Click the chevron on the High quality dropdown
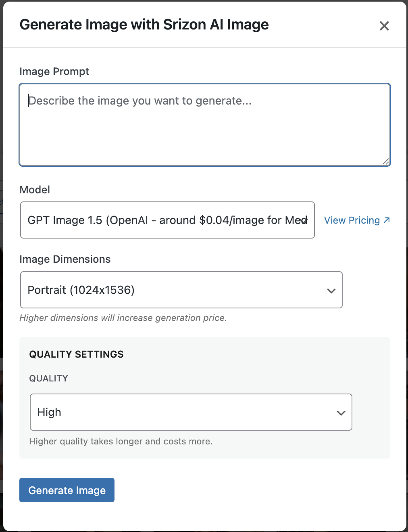The image size is (408, 532). [x=341, y=413]
